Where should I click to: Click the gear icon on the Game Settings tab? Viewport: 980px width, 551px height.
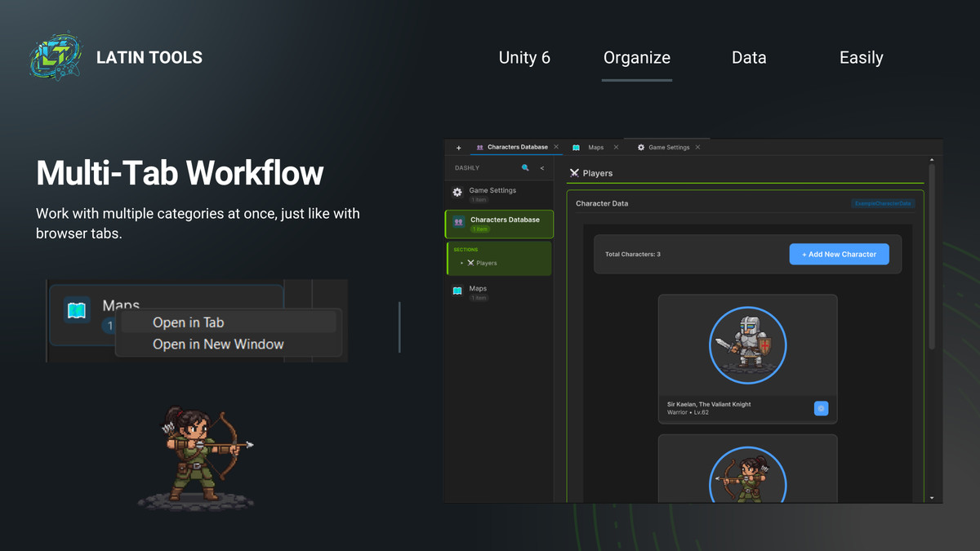pos(641,147)
